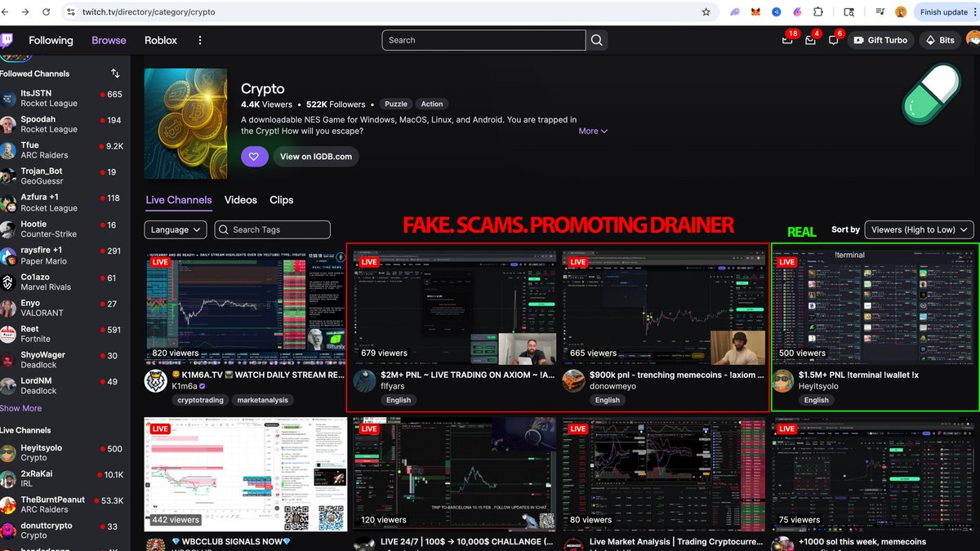Screen dimensions: 980x551
Task: Open the Chrome extensions puzzle icon
Action: click(x=819, y=12)
